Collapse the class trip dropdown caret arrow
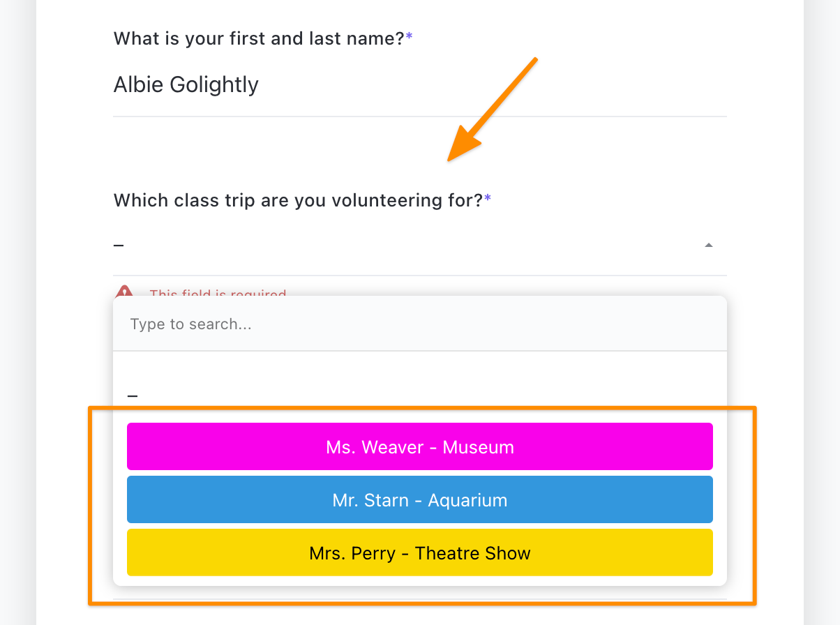The height and width of the screenshot is (625, 840). click(708, 246)
